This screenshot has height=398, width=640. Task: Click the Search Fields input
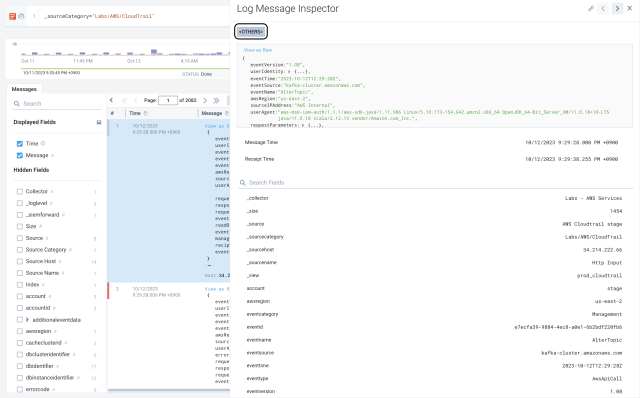(x=436, y=182)
